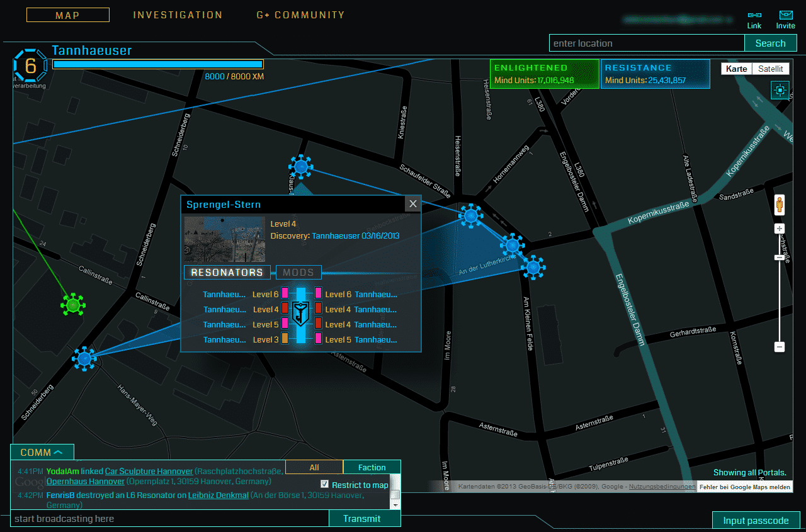The height and width of the screenshot is (532, 806).
Task: Click discoverer Tannhaeuser 03/16/2013 link
Action: [x=356, y=235]
